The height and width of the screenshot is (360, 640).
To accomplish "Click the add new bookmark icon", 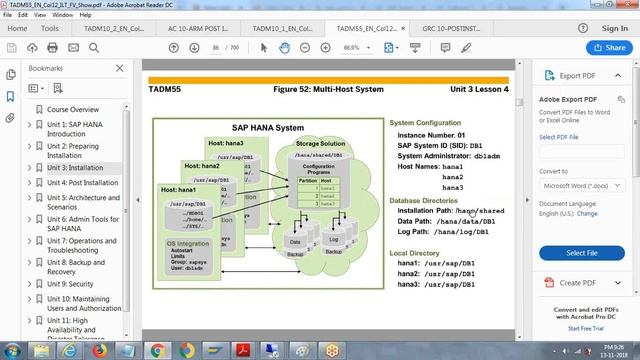I will 58,88.
